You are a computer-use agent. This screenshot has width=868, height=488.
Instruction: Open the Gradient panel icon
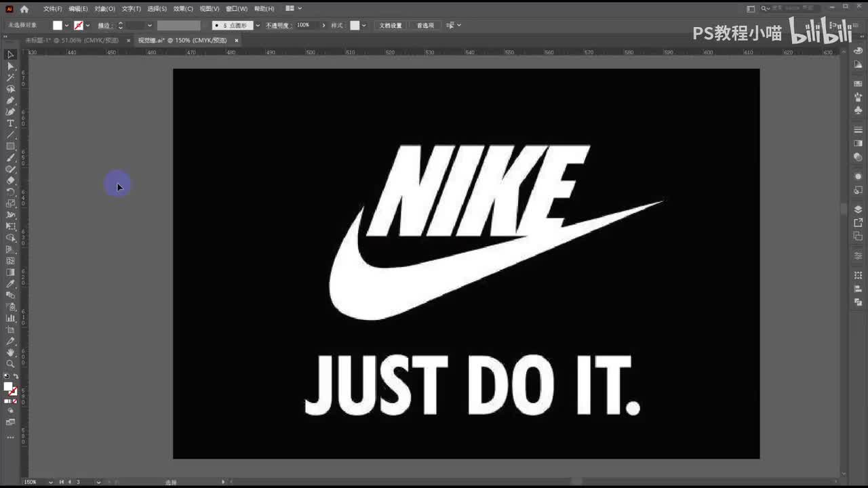[x=858, y=143]
